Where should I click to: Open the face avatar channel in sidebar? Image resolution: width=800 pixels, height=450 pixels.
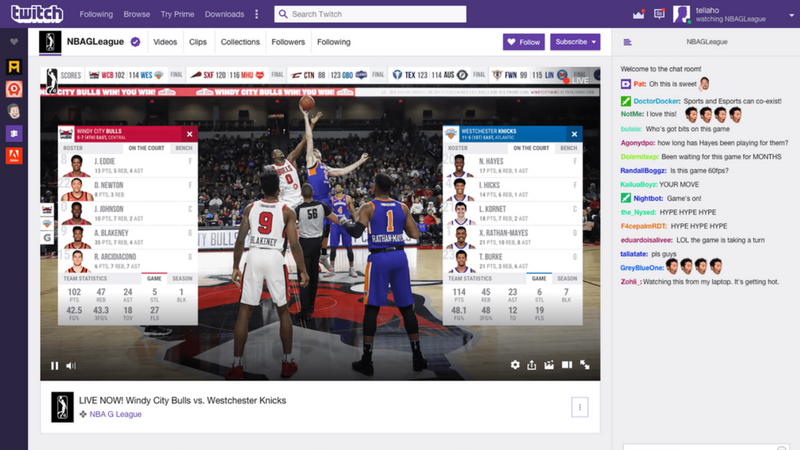[14, 111]
